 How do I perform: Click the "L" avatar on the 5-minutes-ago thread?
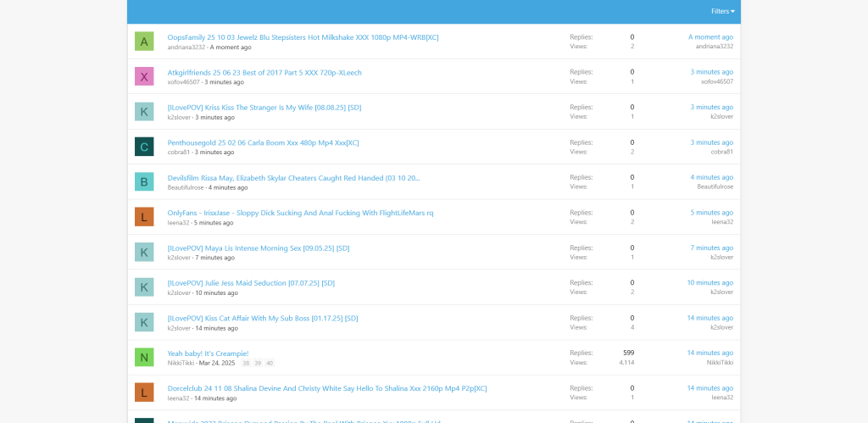[x=144, y=217]
